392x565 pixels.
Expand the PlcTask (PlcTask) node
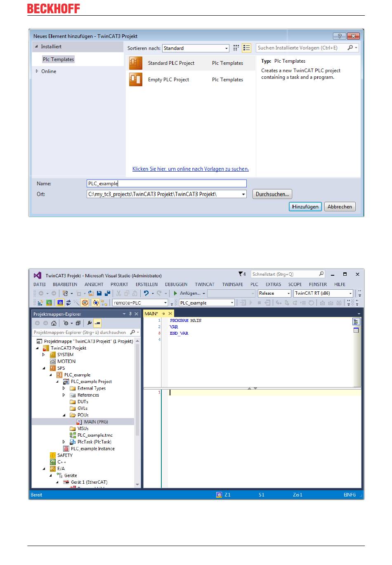[64, 442]
